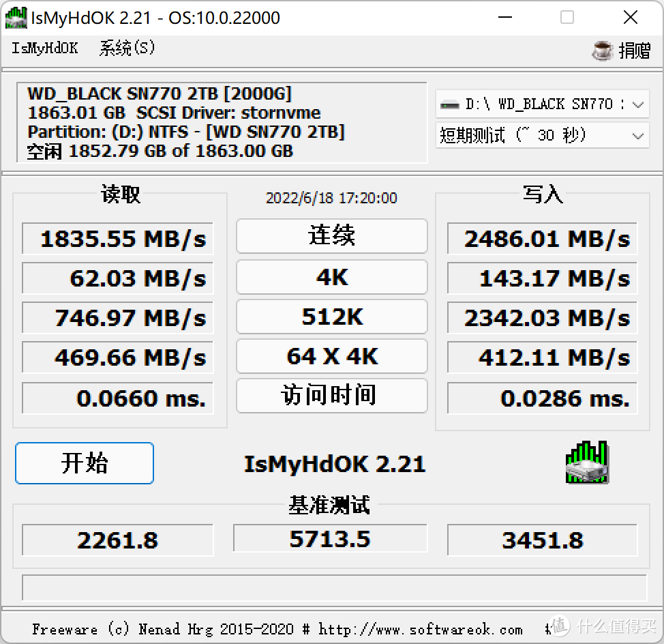Expand the 短期测试 (~30 秒) test duration dropdown
Screen dimensions: 664x644
tap(543, 136)
